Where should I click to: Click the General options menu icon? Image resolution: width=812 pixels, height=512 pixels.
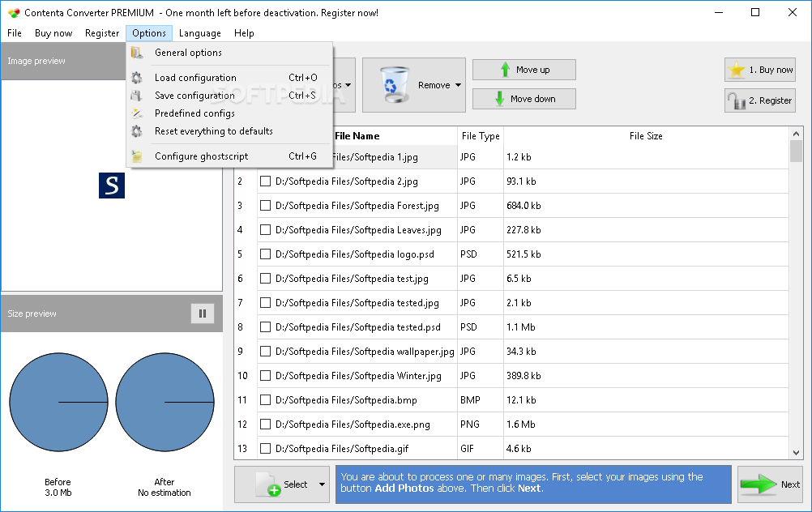pyautogui.click(x=137, y=53)
